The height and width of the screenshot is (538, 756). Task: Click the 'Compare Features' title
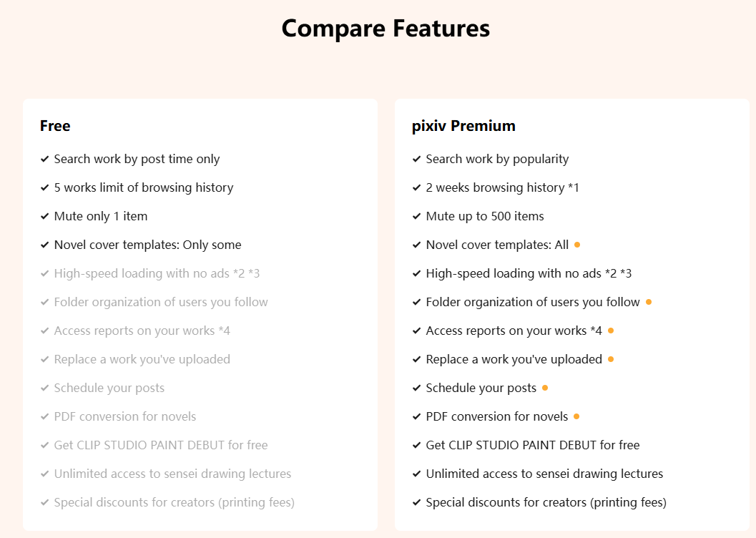coord(386,29)
